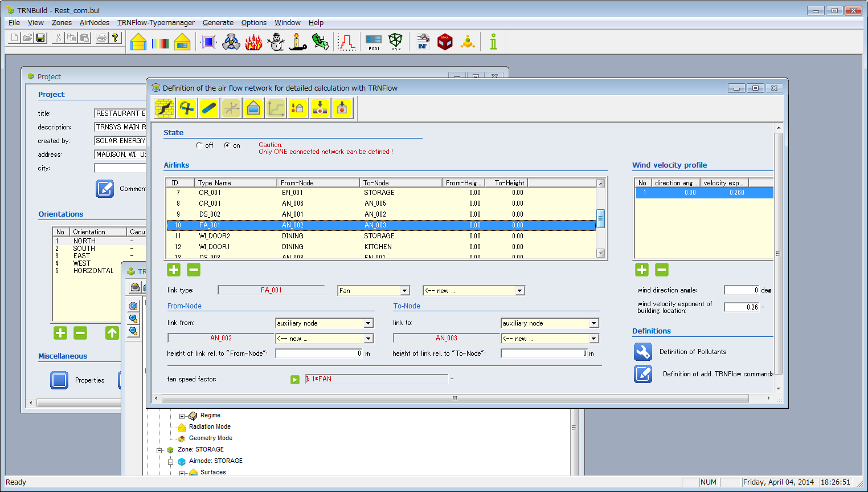Open the large opening window type tool

(x=253, y=108)
